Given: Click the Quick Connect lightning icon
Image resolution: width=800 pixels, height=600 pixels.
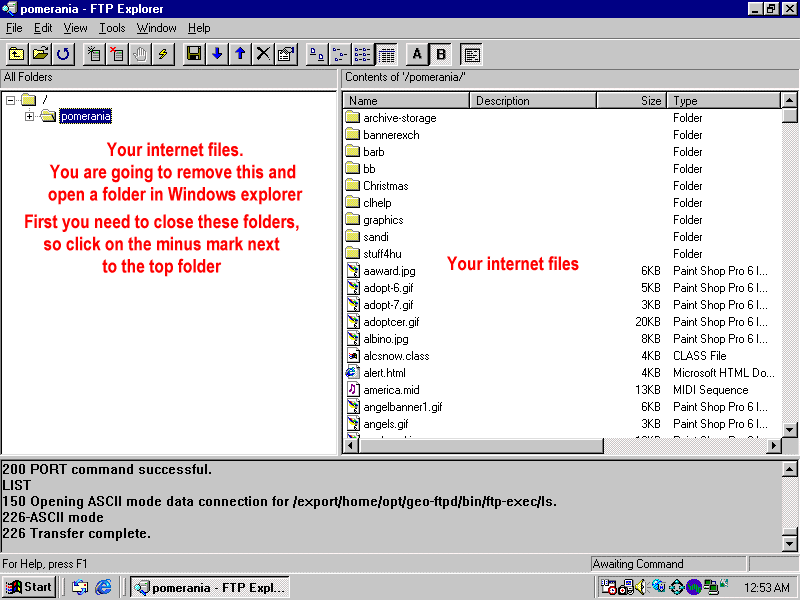Looking at the screenshot, I should pos(163,54).
